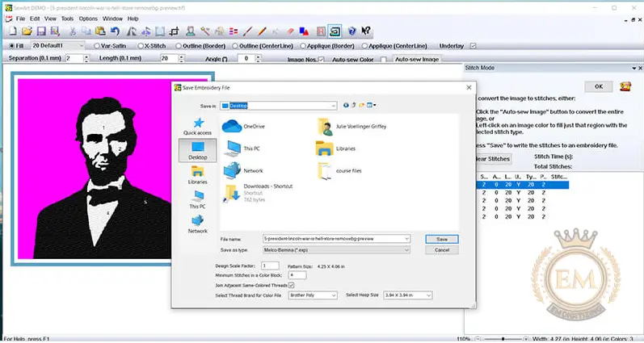The width and height of the screenshot is (644, 343).
Task: Select the Var-Satin radio button
Action: point(96,46)
